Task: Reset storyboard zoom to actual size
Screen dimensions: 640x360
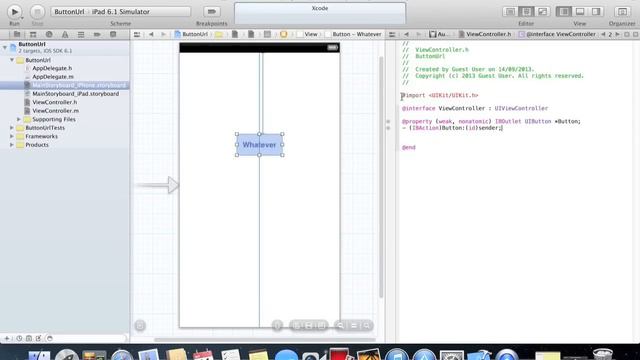Action: (x=353, y=326)
